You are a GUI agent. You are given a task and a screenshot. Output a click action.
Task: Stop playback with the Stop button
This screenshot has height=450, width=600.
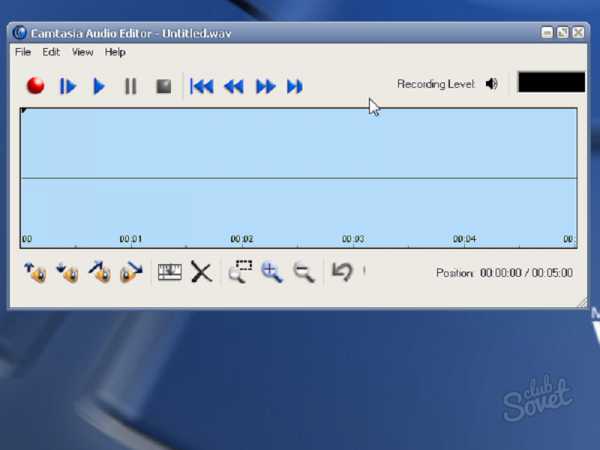pos(164,86)
